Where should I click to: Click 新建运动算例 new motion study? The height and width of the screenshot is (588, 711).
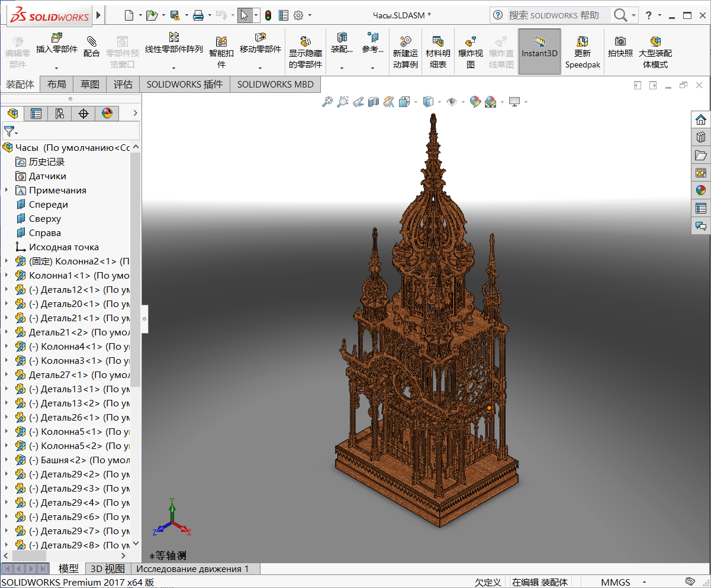coord(406,52)
